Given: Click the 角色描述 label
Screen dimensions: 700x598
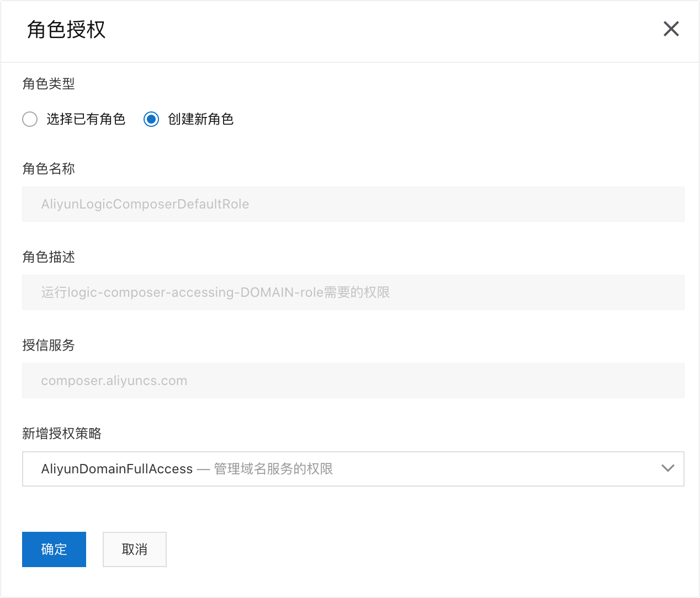Looking at the screenshot, I should click(49, 257).
